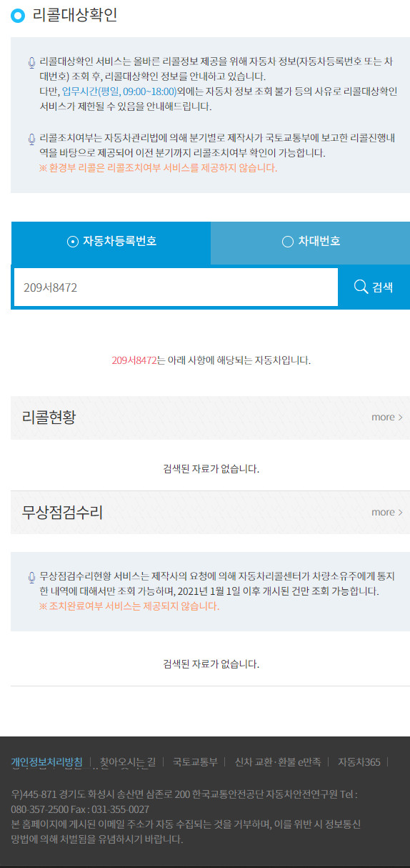Click the registration number input field
410x868 pixels.
[176, 287]
